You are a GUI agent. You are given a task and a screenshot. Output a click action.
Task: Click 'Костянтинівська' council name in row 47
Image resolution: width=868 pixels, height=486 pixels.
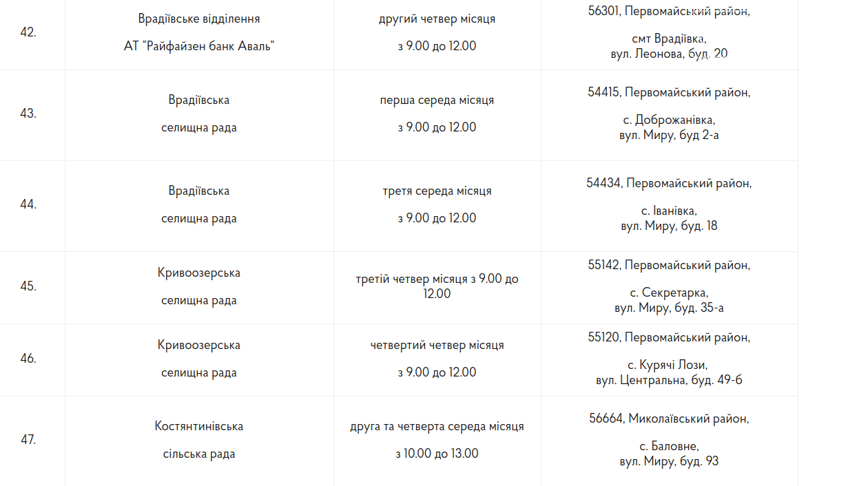199,426
